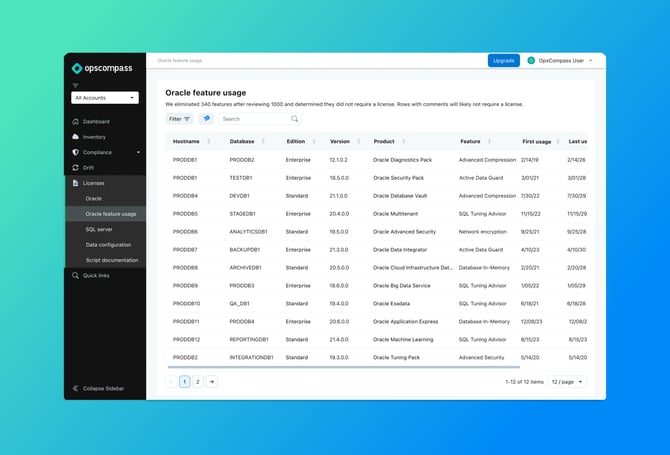Screen dimensions: 670x455
Task: Open the Filter dropdown
Action: 179,119
